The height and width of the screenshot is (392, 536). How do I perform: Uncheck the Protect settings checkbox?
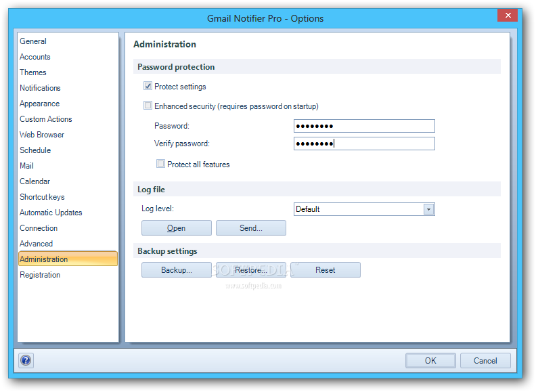click(148, 86)
